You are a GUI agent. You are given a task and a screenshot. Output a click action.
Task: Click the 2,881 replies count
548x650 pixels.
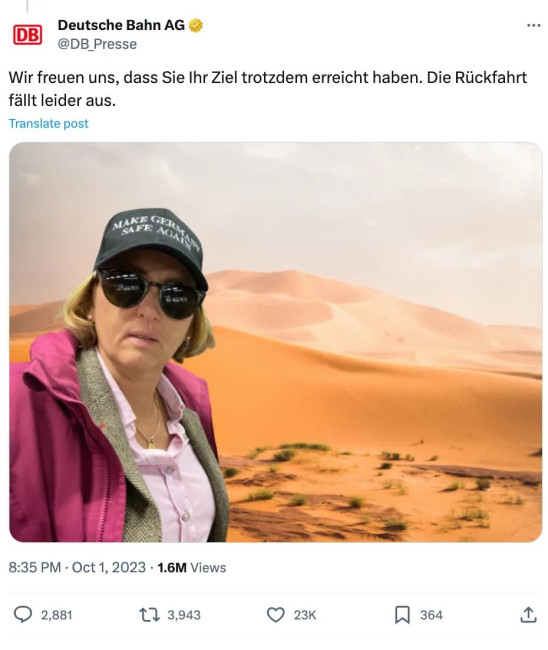tap(56, 615)
